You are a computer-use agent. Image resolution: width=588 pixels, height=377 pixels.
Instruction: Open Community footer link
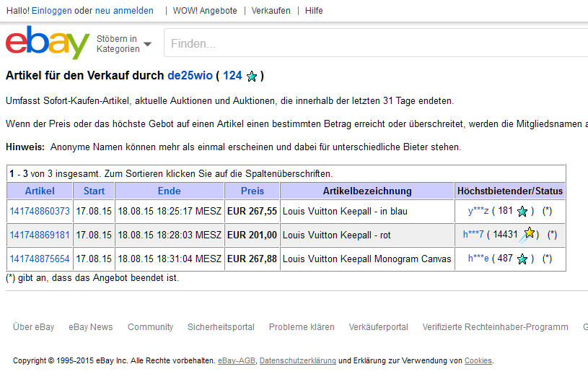(150, 327)
